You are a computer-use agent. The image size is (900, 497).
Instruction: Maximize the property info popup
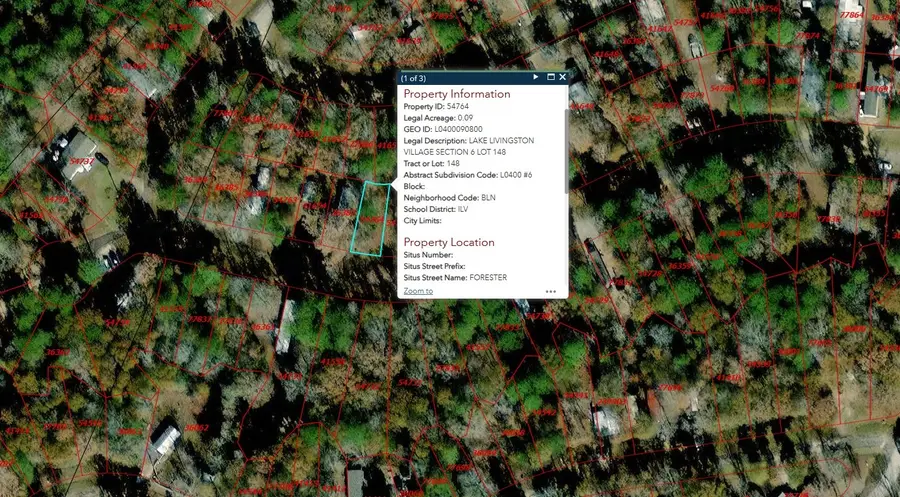click(x=550, y=77)
